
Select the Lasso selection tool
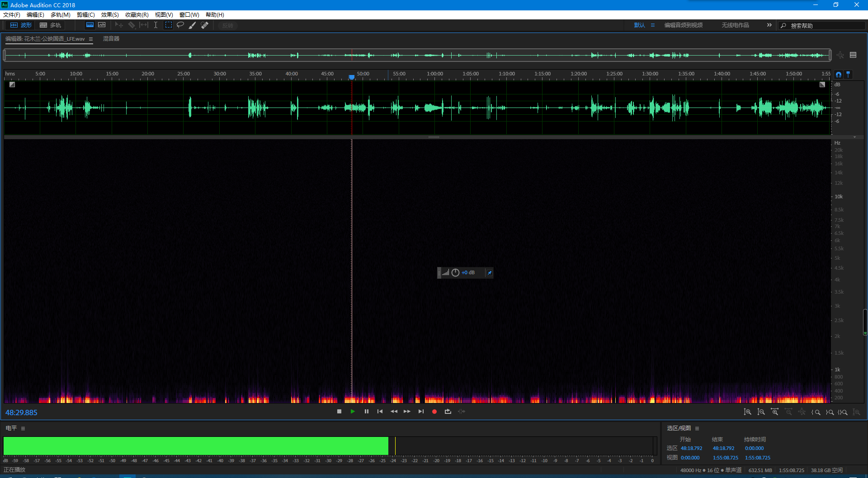180,25
